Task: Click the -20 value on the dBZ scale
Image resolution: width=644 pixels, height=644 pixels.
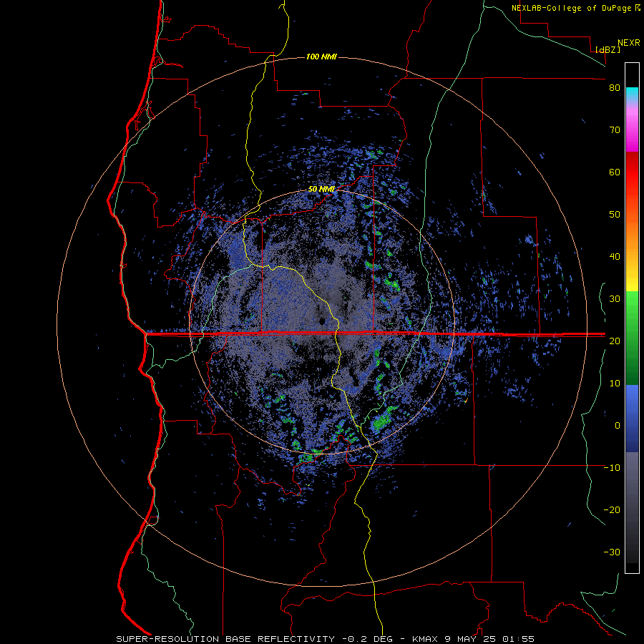Action: point(612,509)
